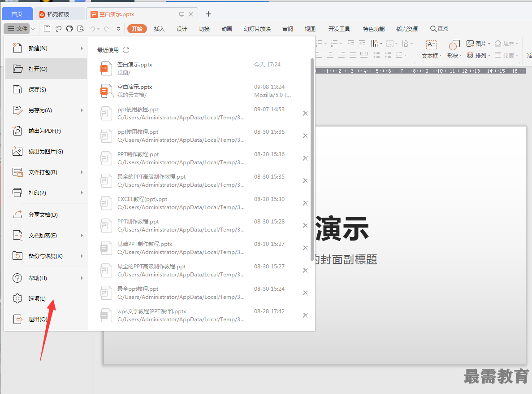Expand the Print (打印) submenu
Screen dimensions: 532x394
pos(82,193)
